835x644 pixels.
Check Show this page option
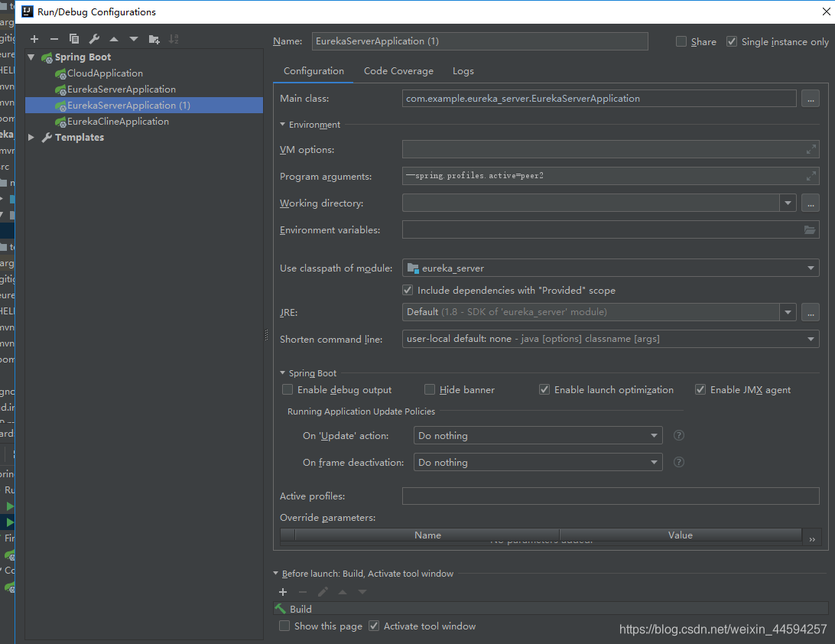click(x=284, y=626)
